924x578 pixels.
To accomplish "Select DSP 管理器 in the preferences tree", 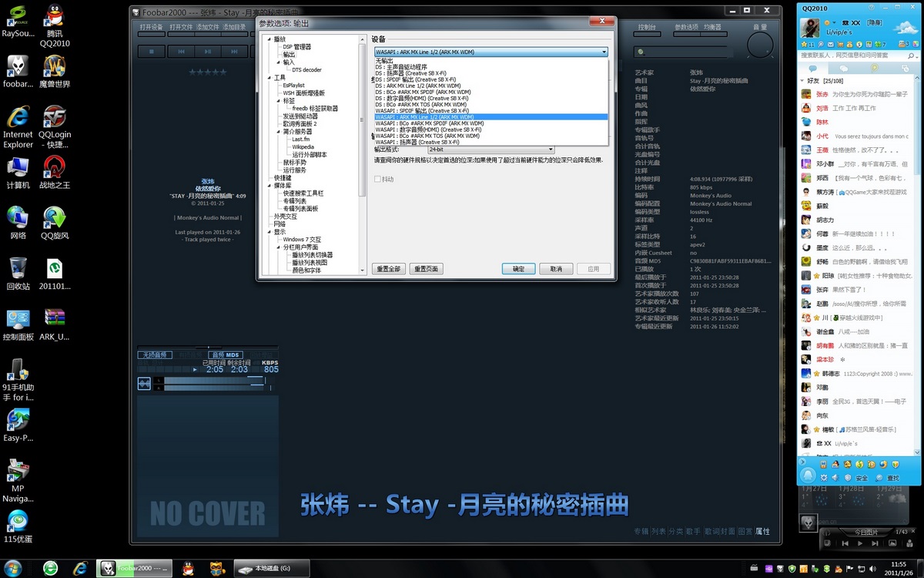I will click(x=297, y=47).
